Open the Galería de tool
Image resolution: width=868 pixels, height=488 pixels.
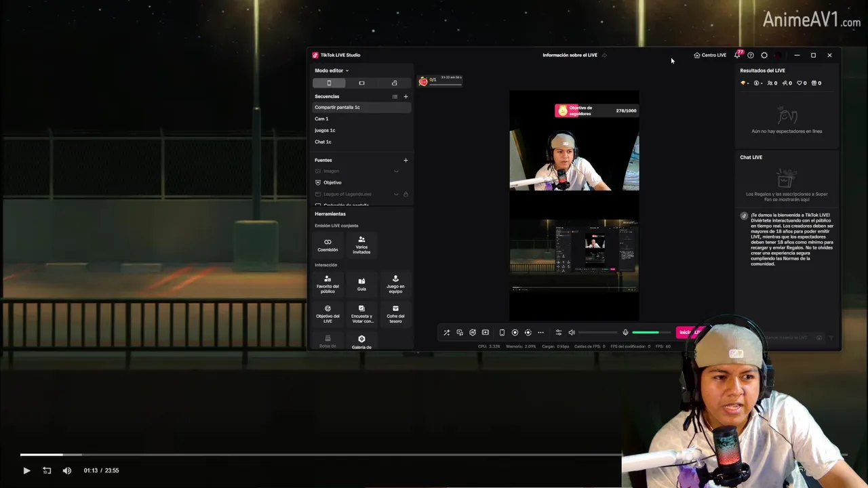(x=361, y=342)
